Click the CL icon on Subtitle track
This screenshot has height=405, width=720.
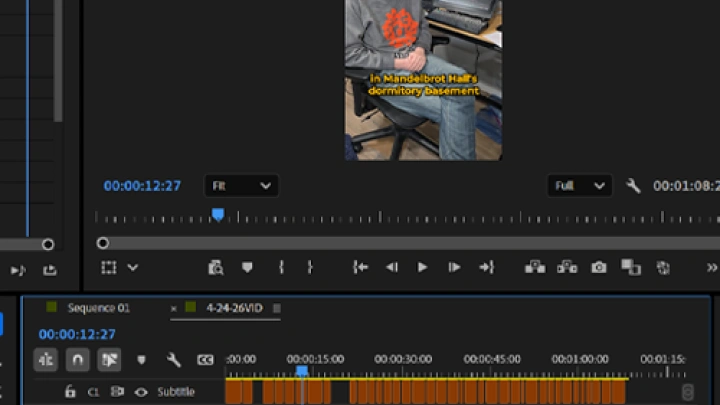pyautogui.click(x=93, y=392)
